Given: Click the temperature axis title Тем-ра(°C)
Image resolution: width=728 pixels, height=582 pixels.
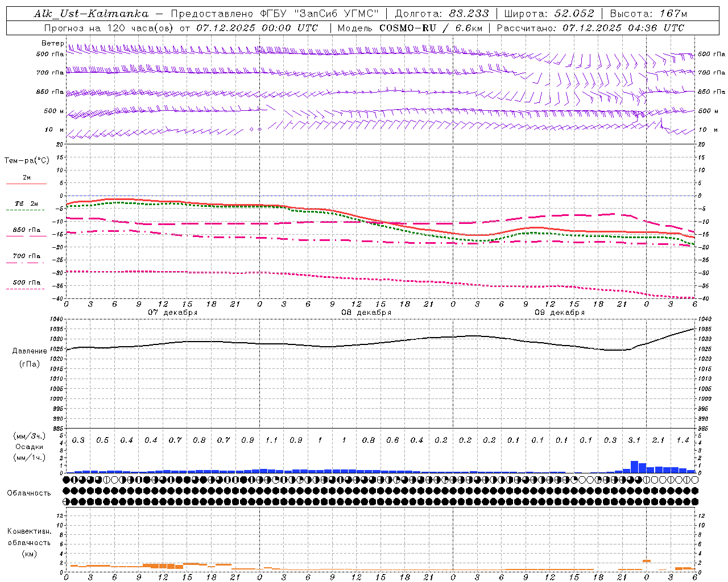Looking at the screenshot, I should [x=27, y=161].
